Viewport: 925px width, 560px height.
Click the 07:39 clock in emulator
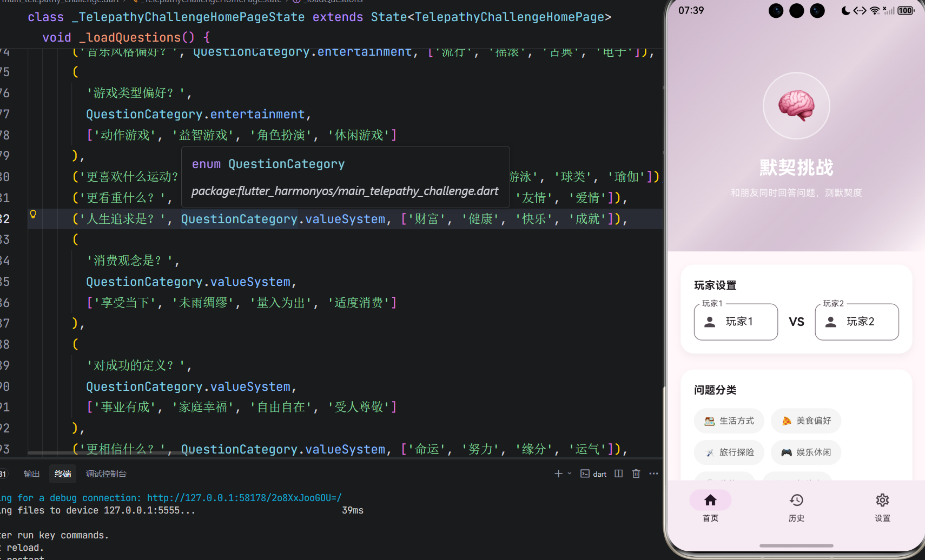click(x=691, y=10)
